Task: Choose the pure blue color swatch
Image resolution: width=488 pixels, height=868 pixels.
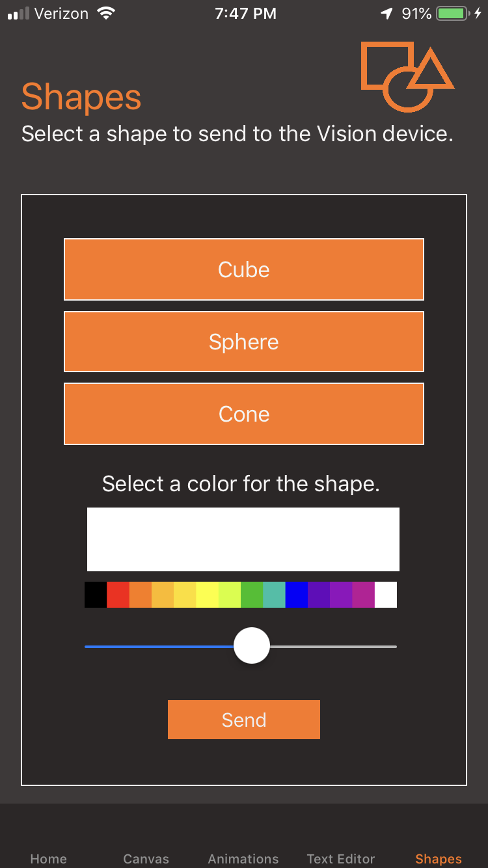Action: pos(297,595)
